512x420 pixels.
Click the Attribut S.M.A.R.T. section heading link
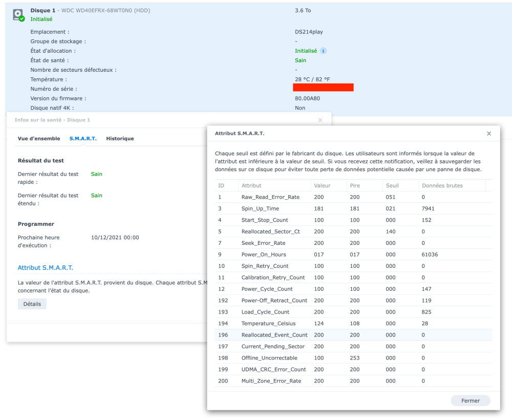tap(46, 268)
